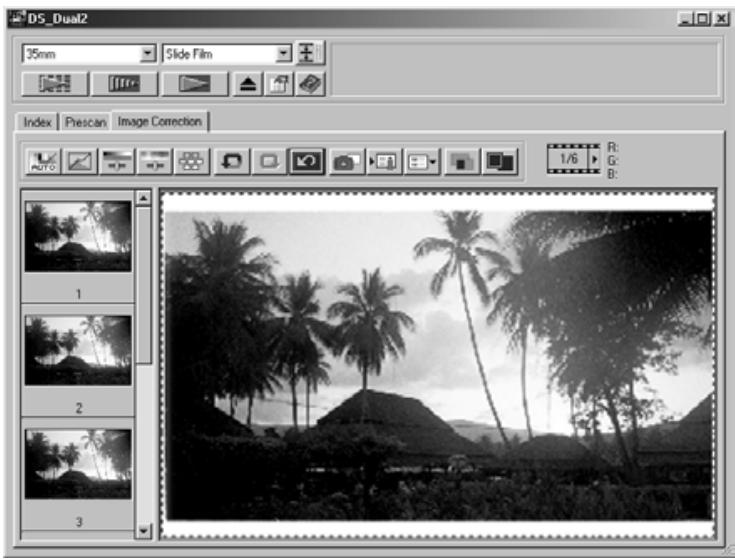Select snapshot thumbnail 1
735x559 pixels.
point(78,237)
